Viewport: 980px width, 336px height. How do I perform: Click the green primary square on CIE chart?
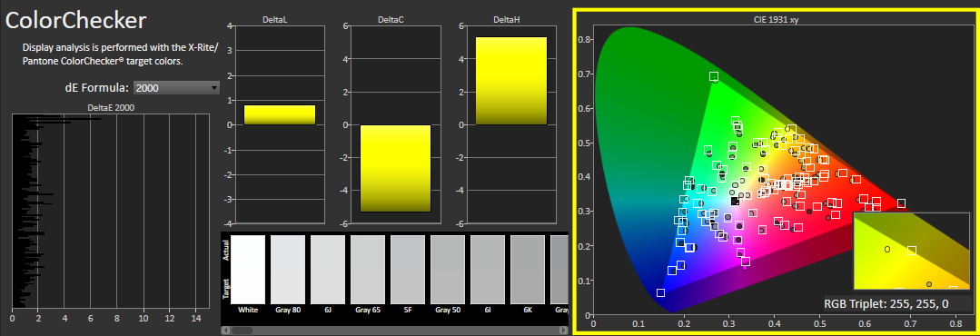coord(714,77)
